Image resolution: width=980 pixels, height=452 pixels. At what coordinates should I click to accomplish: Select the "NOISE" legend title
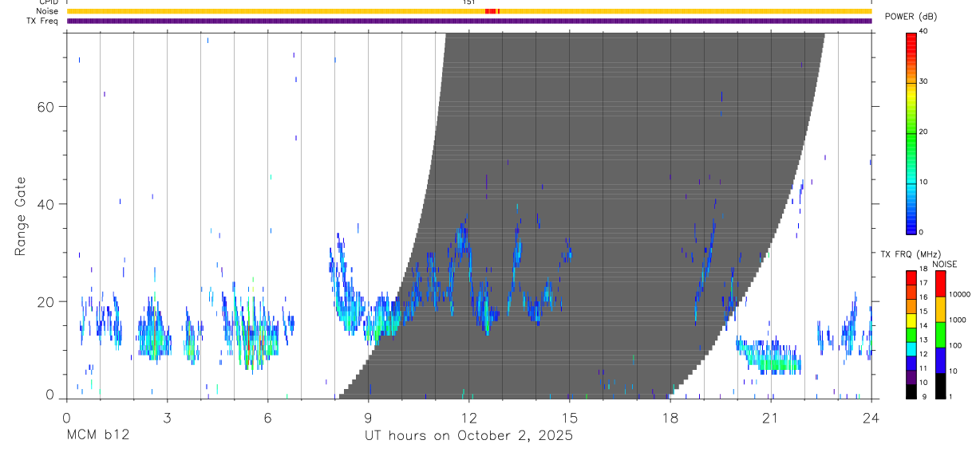945,264
